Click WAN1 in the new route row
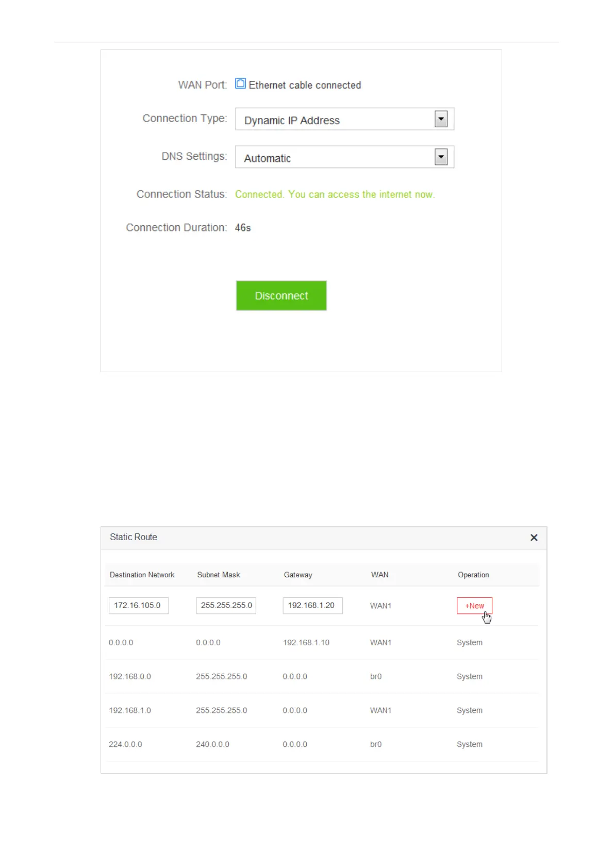Image resolution: width=614 pixels, height=868 pixels. (380, 606)
